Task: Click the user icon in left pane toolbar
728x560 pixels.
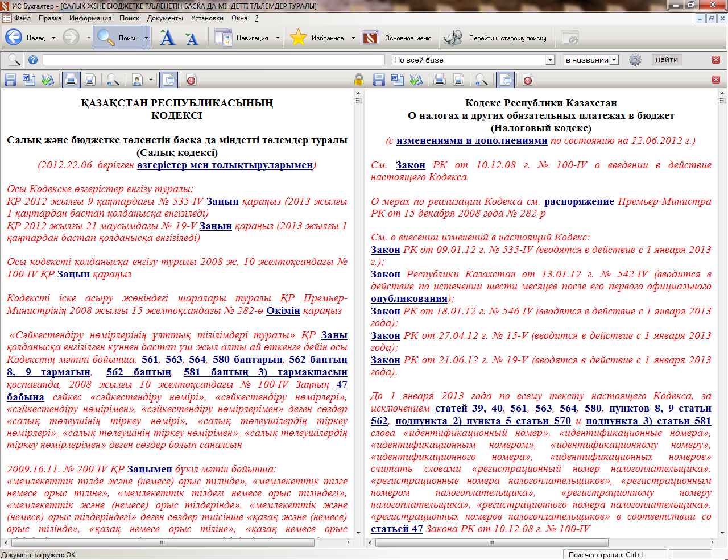Action: click(x=137, y=80)
